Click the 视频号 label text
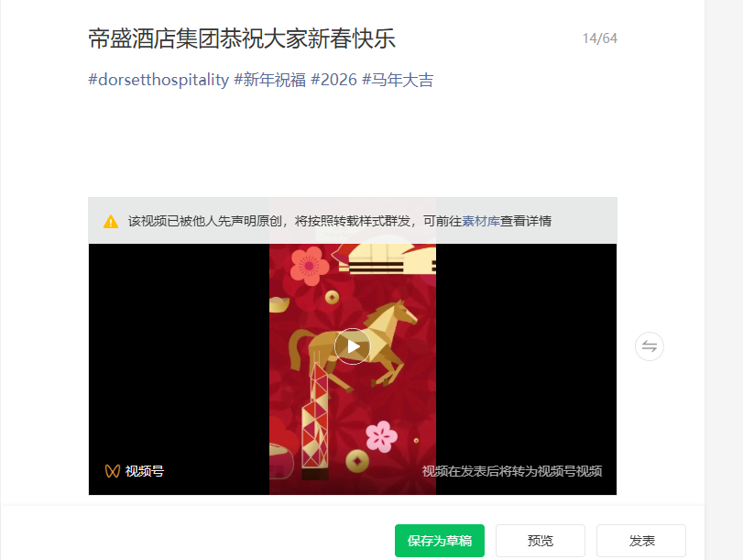 145,471
